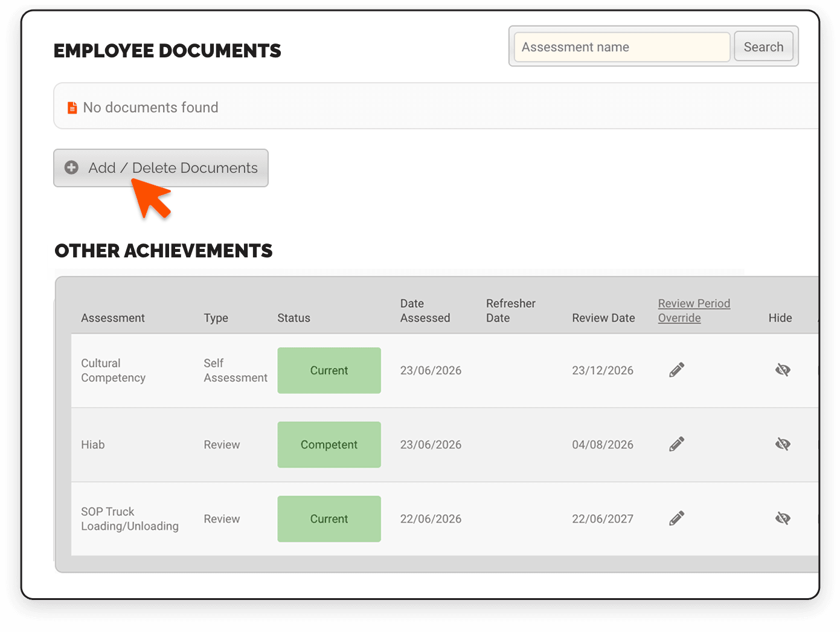Click the Current status of Cultural Competency

click(329, 370)
